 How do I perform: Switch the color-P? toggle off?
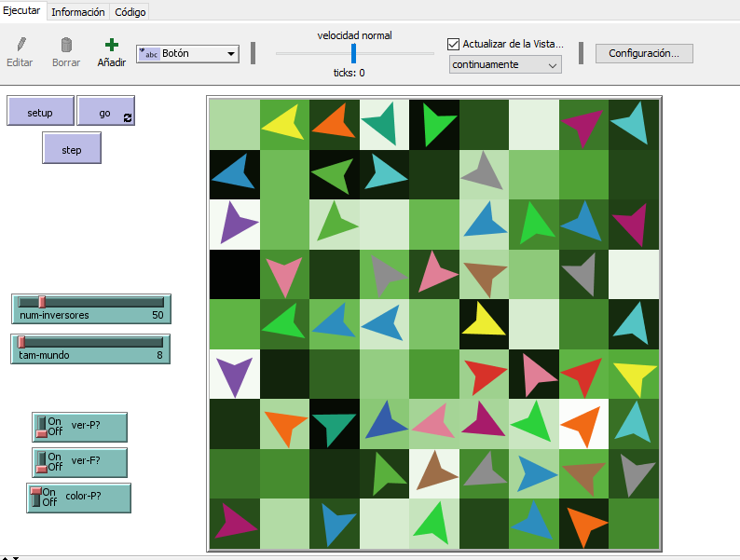tap(36, 498)
